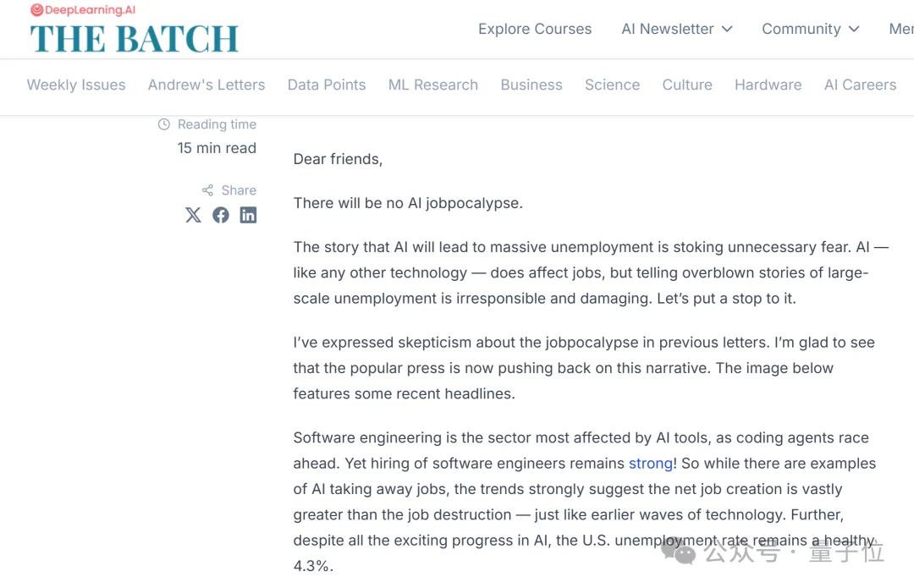The height and width of the screenshot is (588, 914).
Task: View the Culture category
Action: point(687,85)
